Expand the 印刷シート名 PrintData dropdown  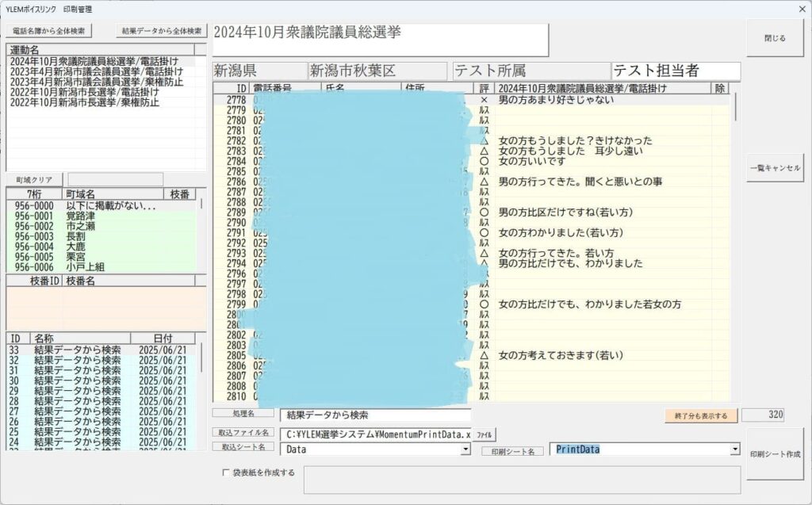[734, 450]
